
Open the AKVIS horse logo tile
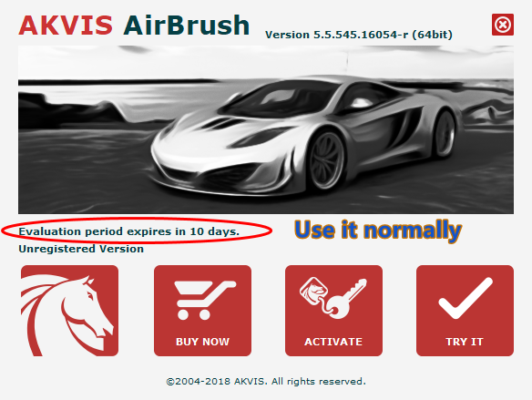pyautogui.click(x=69, y=311)
